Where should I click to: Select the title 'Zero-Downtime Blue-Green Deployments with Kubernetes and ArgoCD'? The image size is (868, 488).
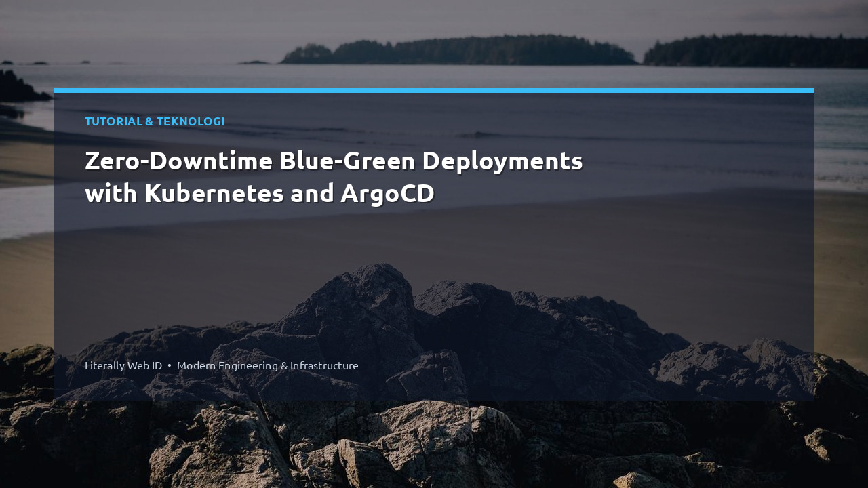(334, 177)
